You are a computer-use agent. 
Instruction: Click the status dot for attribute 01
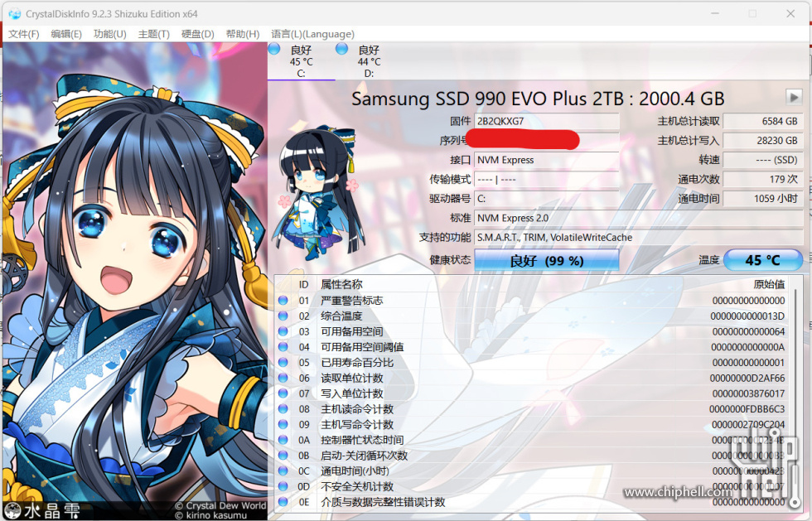point(283,301)
